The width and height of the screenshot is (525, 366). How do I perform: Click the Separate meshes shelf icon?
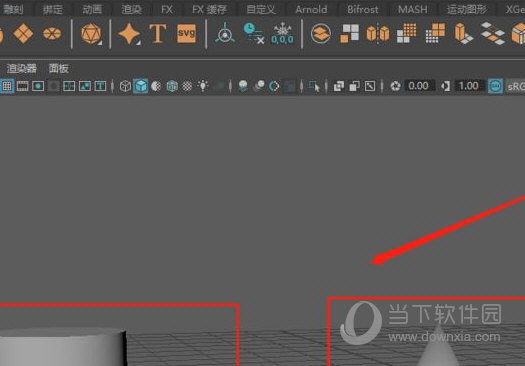point(350,33)
